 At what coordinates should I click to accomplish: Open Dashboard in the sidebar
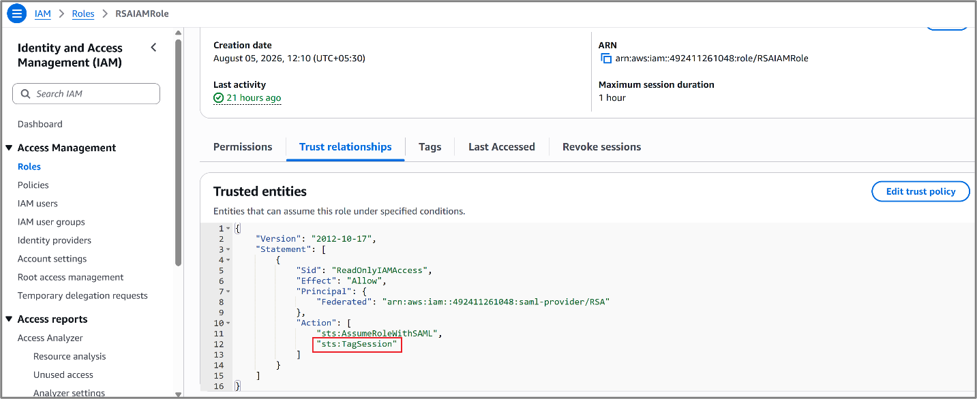pos(40,124)
